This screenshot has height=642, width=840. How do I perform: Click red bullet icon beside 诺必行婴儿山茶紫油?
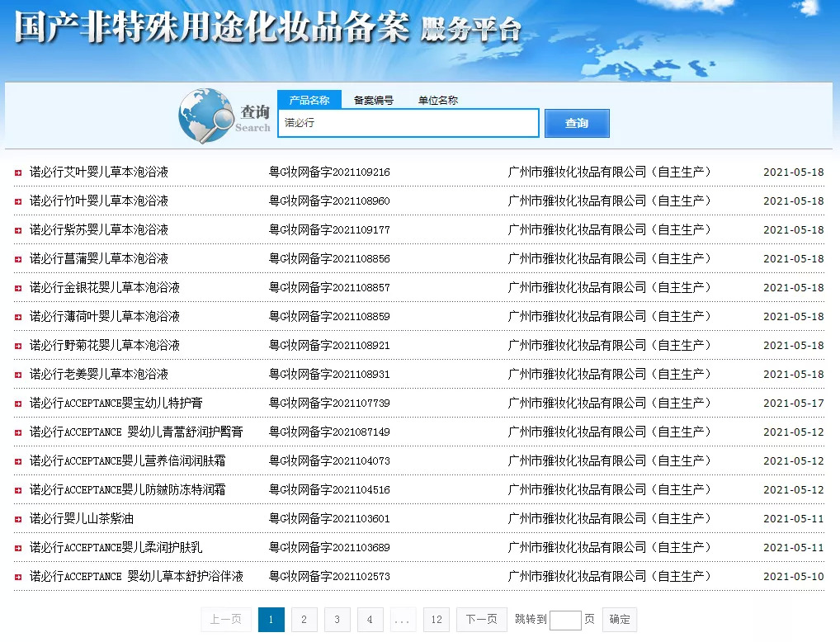click(x=18, y=519)
